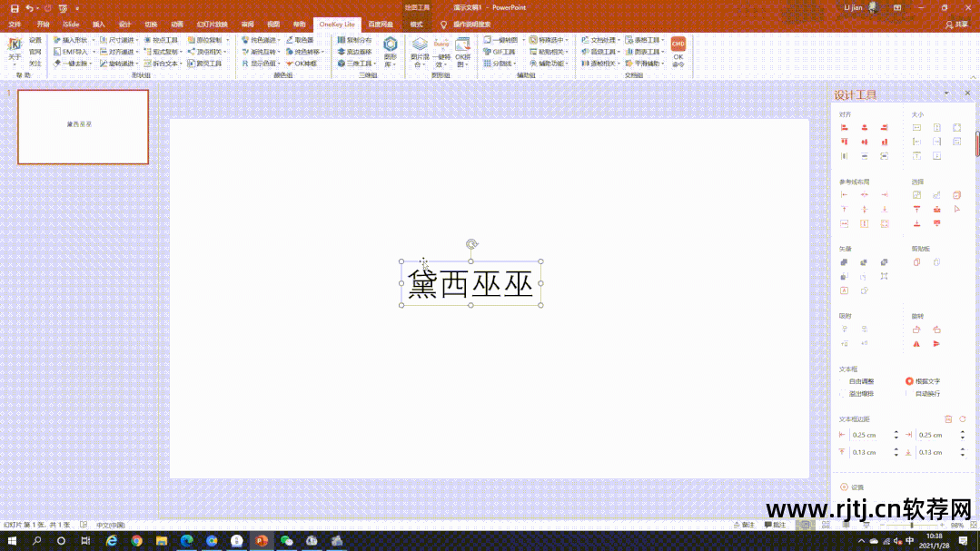Viewport: 980px width, 551px height.
Task: Switch to the iSlide ribbon tab
Action: 71,25
